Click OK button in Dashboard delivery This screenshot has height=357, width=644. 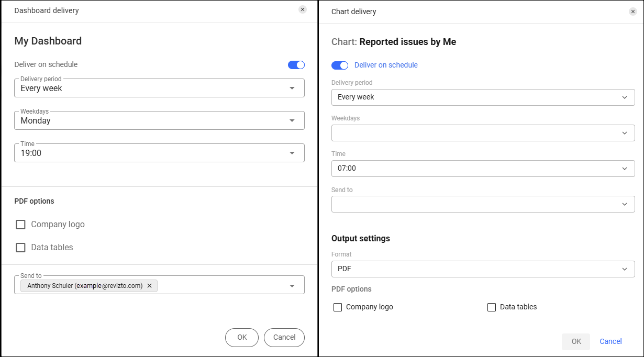242,338
